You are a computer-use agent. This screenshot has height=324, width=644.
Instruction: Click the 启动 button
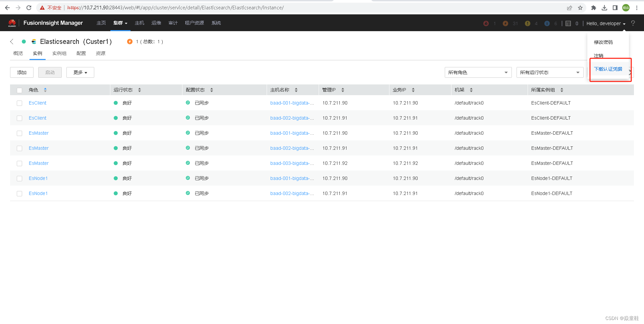click(50, 72)
